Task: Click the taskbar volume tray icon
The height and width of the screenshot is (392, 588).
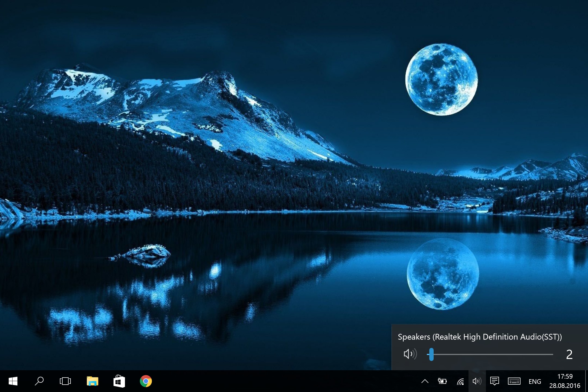Action: 477,381
